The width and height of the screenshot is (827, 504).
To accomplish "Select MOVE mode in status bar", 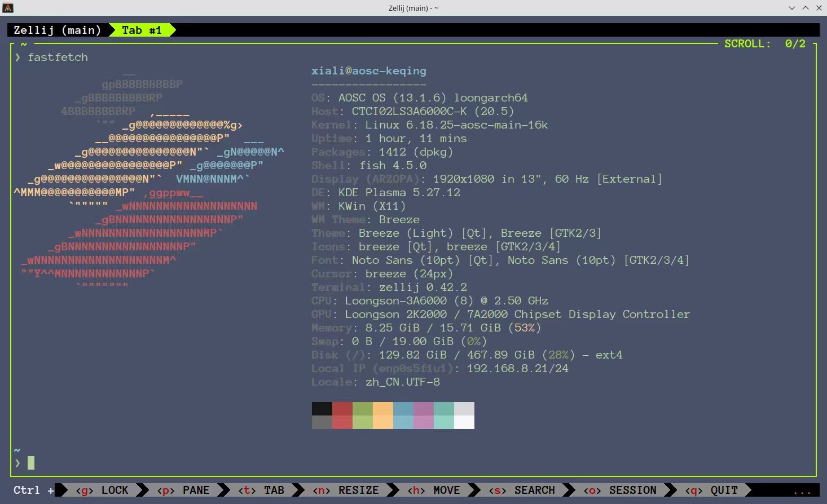I will click(434, 490).
